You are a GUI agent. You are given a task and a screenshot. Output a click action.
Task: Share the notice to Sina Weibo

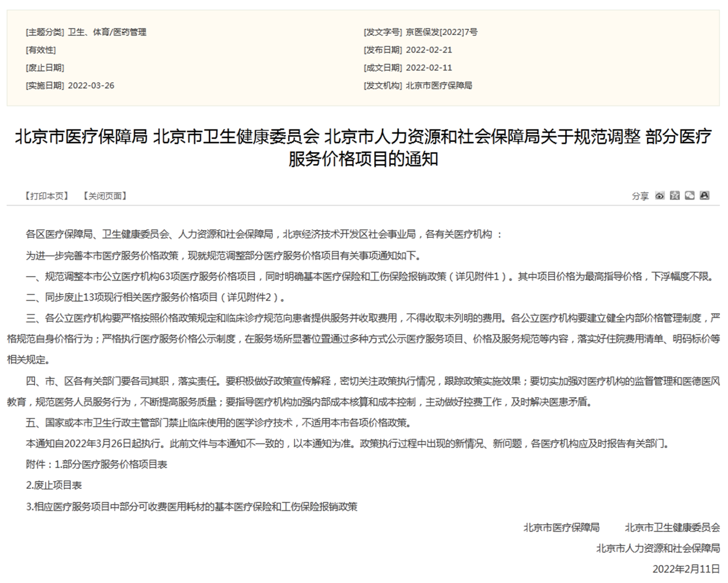tap(660, 196)
